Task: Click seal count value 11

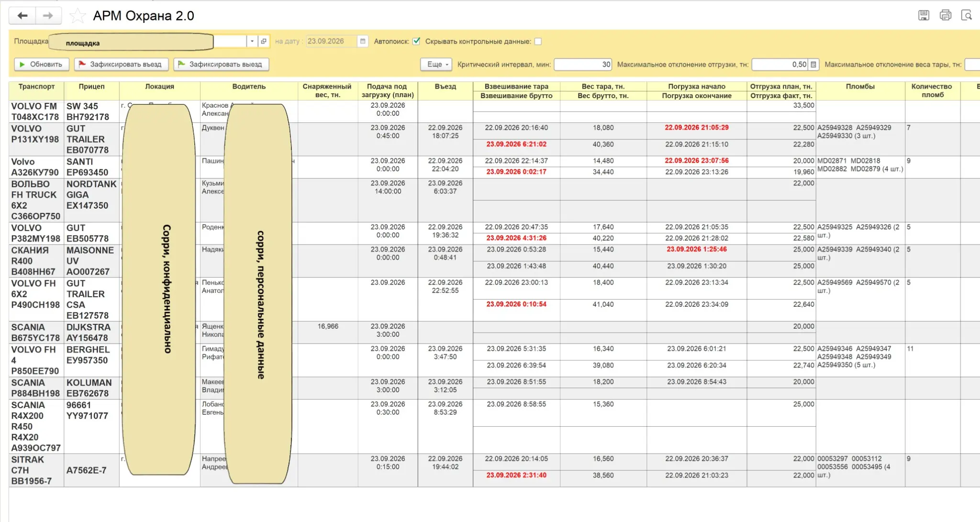Action: (910, 349)
